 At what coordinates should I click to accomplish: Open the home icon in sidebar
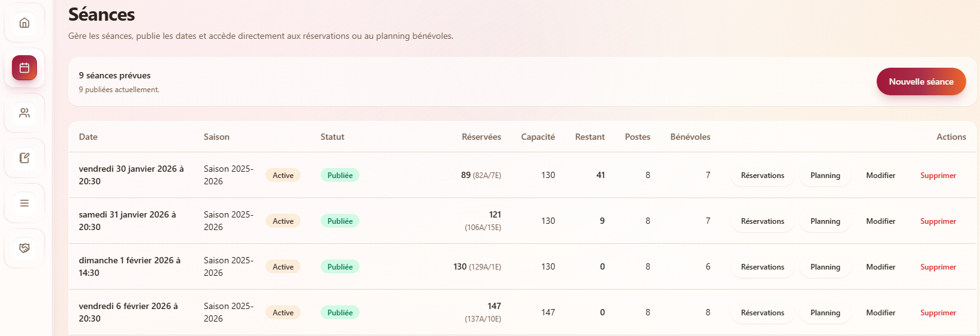tap(24, 23)
